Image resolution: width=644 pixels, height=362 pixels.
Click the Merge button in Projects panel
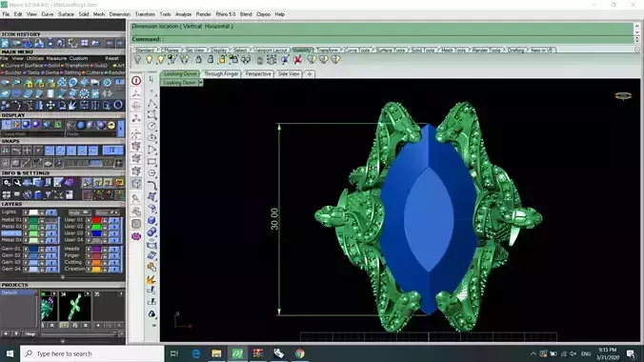[x=30, y=334]
